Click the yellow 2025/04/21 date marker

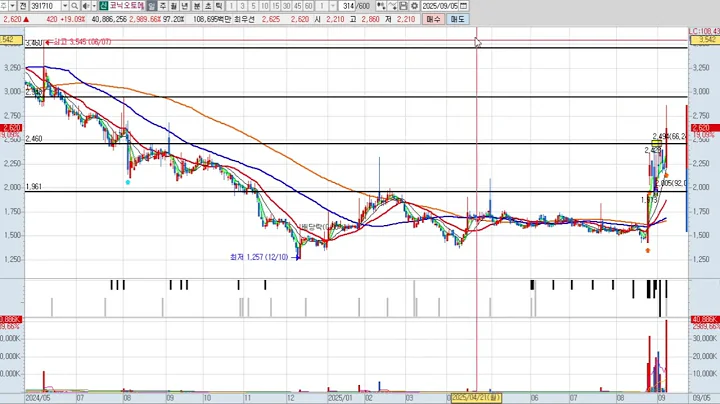(x=476, y=397)
